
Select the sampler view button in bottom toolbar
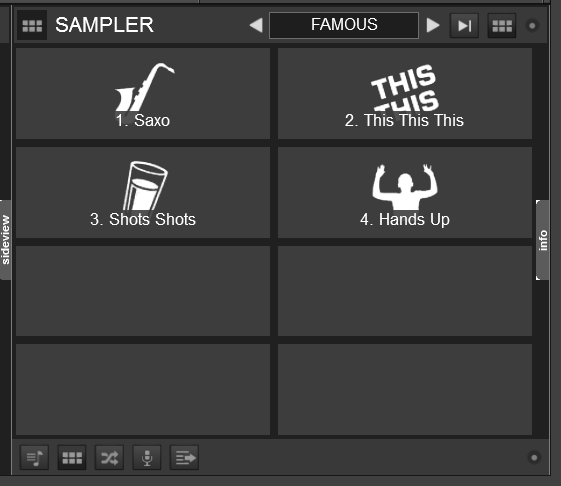[x=72, y=457]
